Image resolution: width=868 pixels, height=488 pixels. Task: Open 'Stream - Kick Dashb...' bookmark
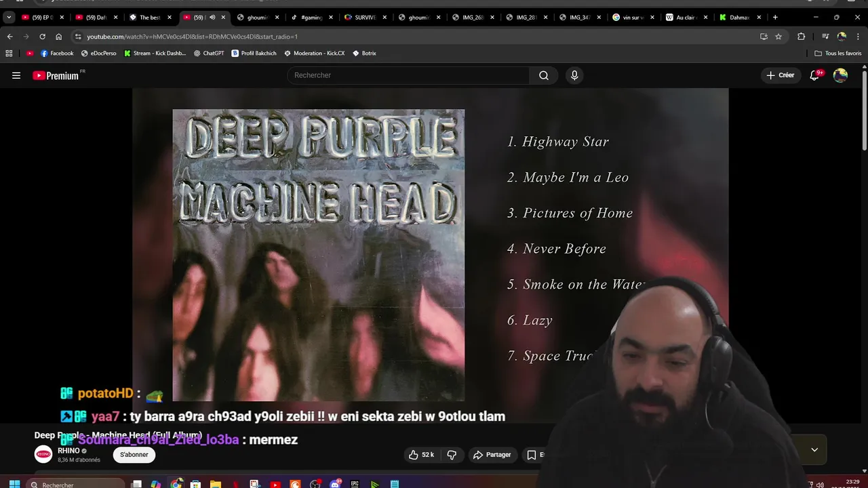(x=155, y=53)
